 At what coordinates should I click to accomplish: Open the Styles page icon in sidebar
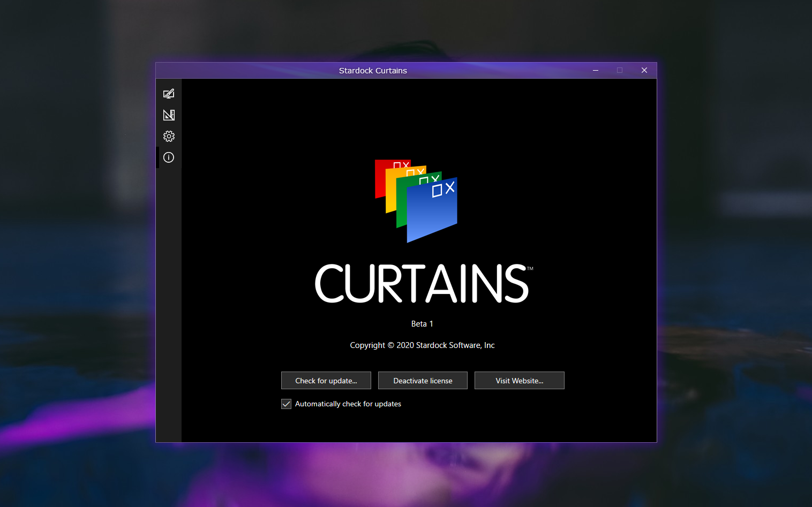point(169,94)
